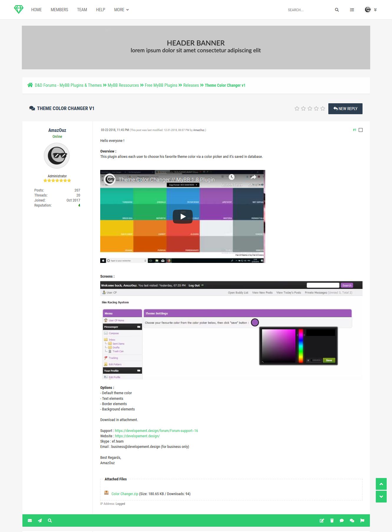Click the magenta saturation picker area

pyautogui.click(x=279, y=346)
